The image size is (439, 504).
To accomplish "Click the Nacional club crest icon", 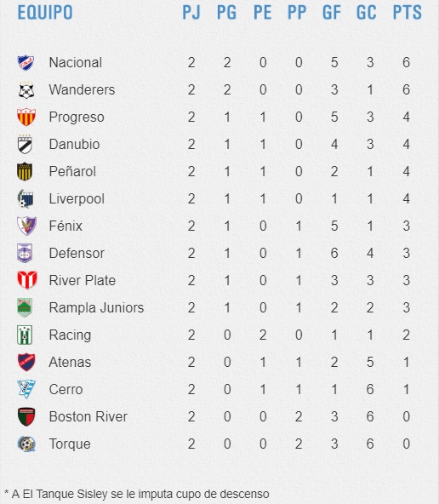I will [x=26, y=63].
